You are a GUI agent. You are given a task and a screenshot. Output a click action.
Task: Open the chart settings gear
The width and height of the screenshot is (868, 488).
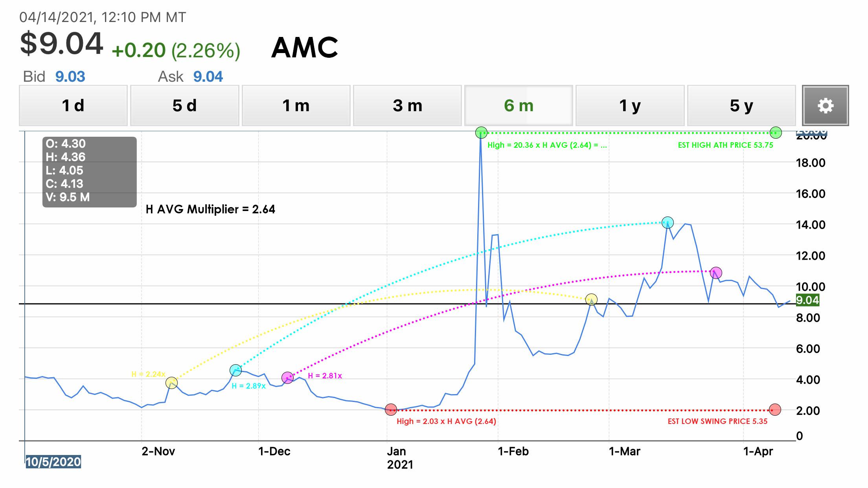825,105
